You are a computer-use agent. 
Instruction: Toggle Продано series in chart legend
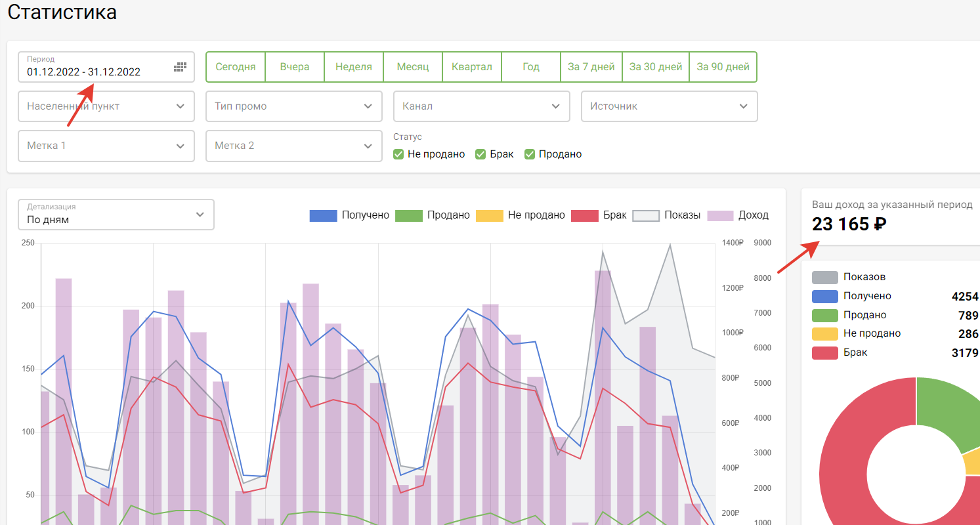pos(433,215)
